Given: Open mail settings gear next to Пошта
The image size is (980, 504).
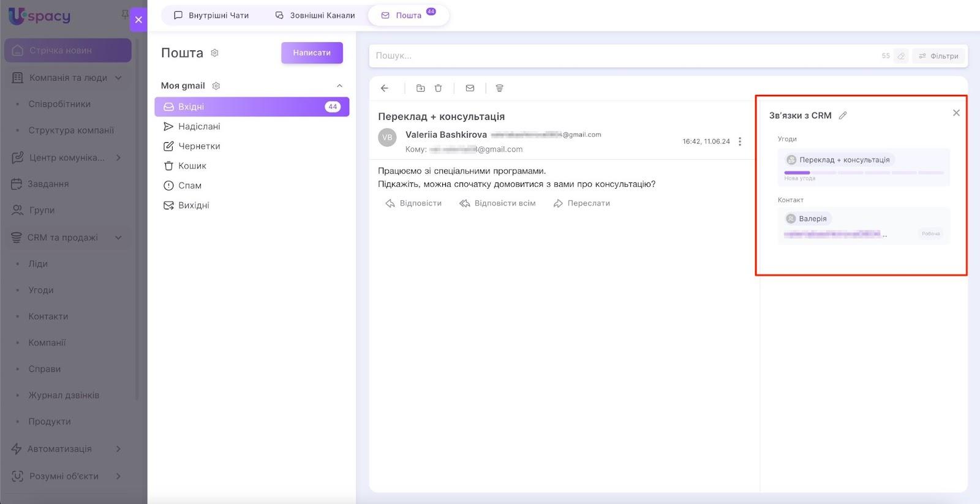Looking at the screenshot, I should tap(215, 53).
